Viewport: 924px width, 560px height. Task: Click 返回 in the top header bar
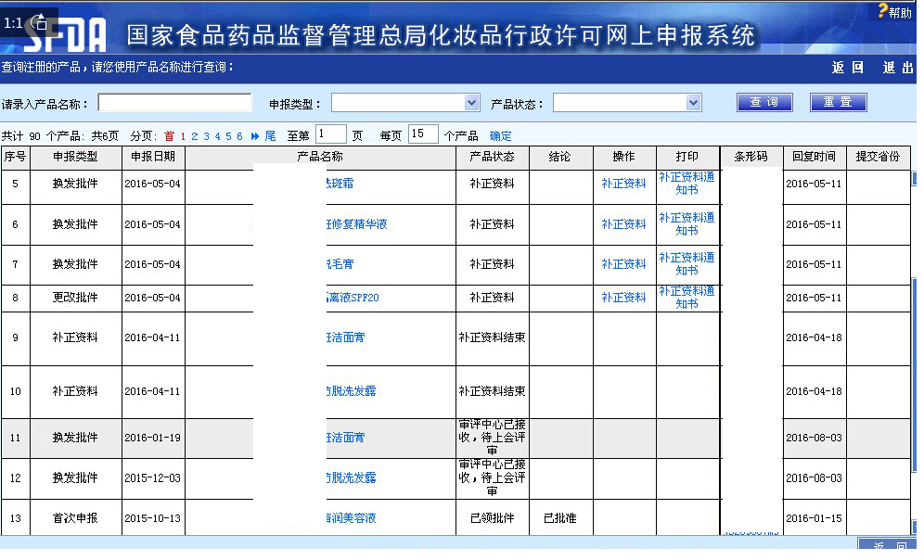click(847, 68)
